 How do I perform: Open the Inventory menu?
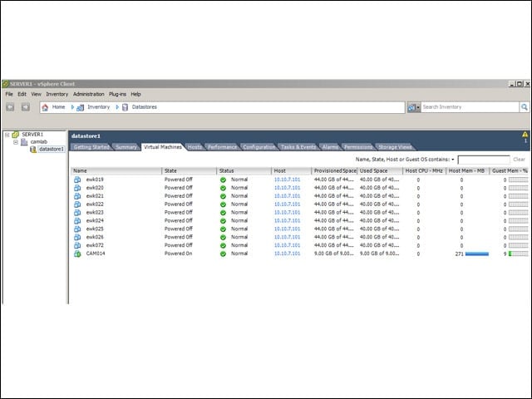tap(57, 94)
